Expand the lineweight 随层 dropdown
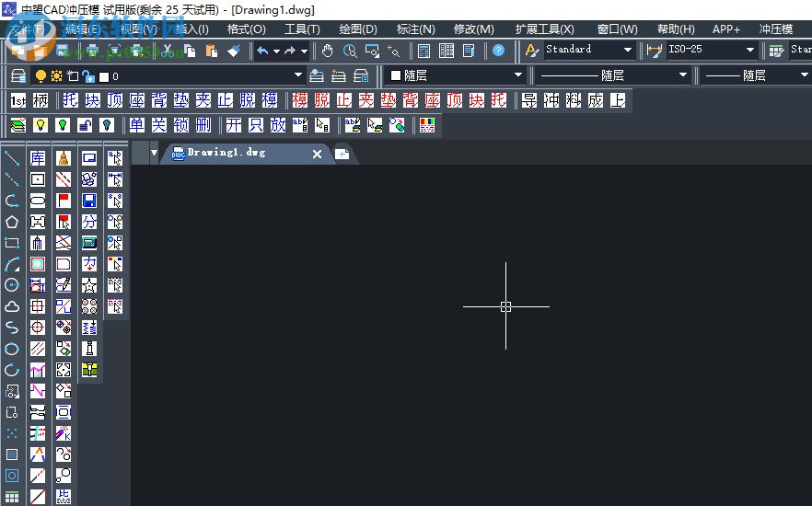Screen dimensions: 812x506 coord(804,75)
